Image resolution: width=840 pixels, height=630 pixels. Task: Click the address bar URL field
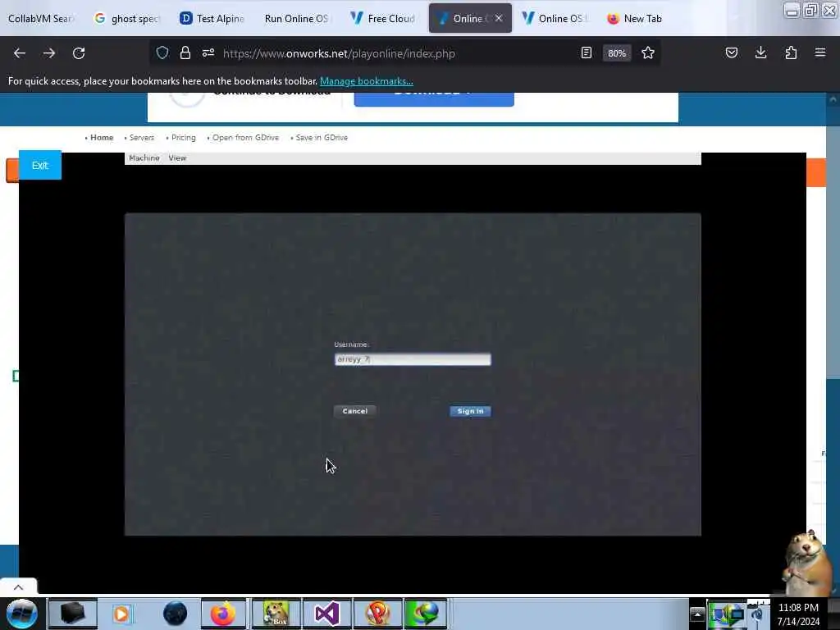click(396, 53)
